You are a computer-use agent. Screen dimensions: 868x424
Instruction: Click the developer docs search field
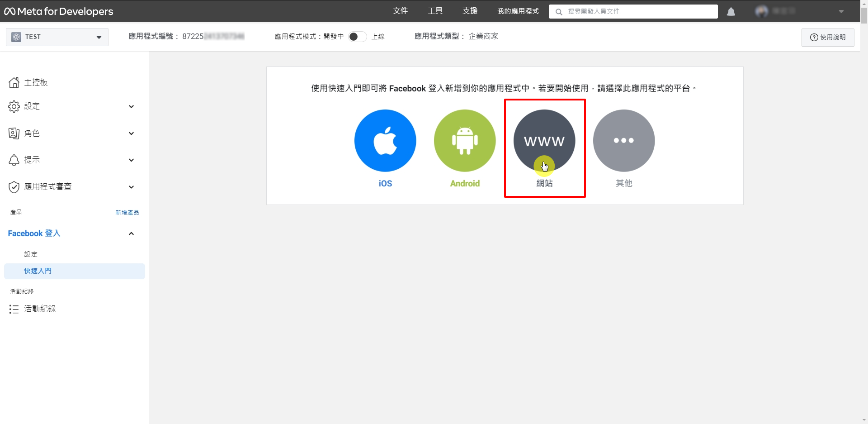click(637, 11)
